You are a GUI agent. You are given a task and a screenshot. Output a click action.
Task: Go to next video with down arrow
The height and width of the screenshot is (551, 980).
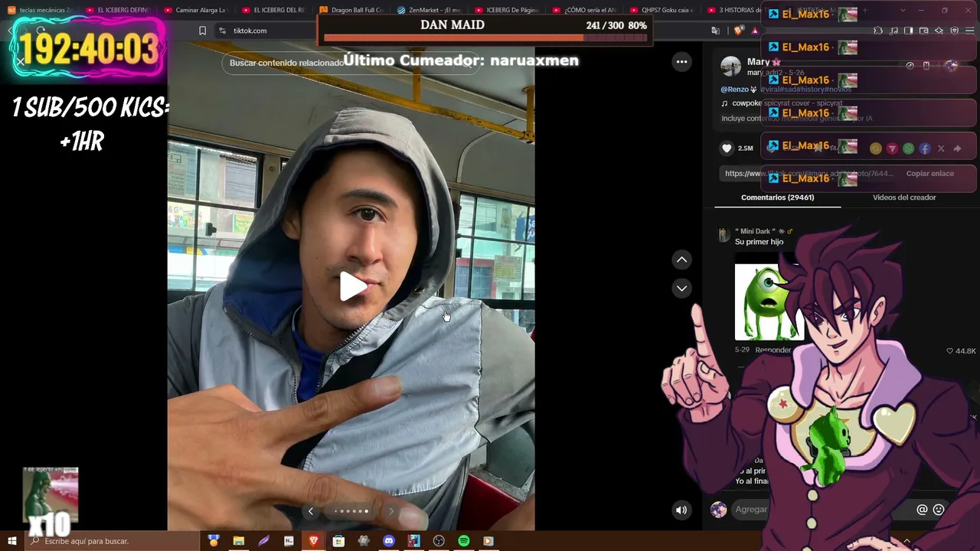681,289
